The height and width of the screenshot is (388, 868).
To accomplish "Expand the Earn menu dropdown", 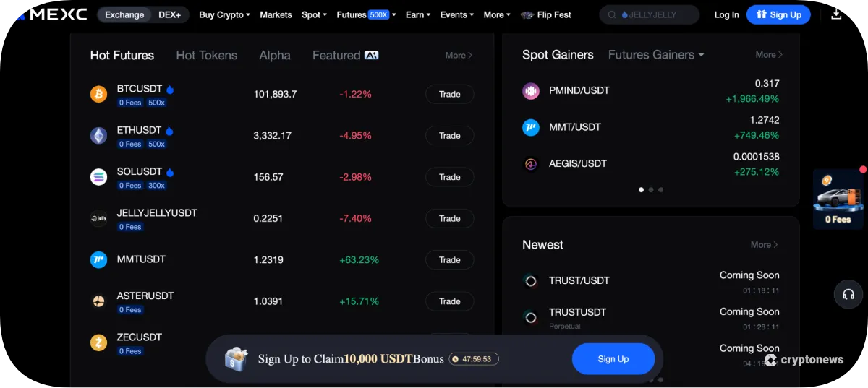I will [x=418, y=14].
